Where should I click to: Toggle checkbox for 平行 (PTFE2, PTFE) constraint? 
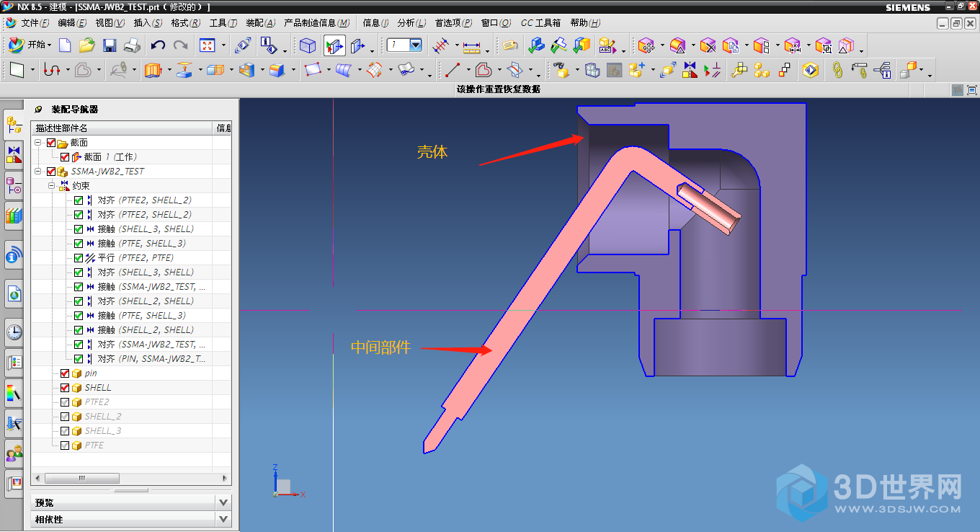pyautogui.click(x=79, y=258)
